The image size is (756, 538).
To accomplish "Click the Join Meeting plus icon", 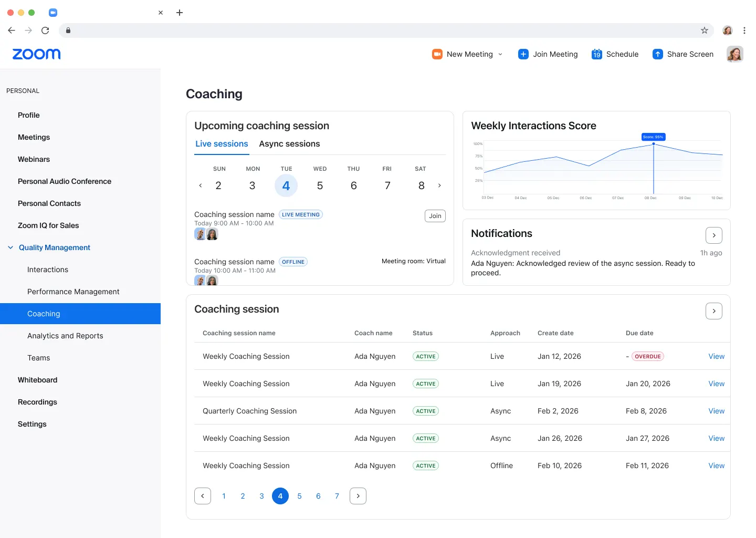I will [x=523, y=54].
